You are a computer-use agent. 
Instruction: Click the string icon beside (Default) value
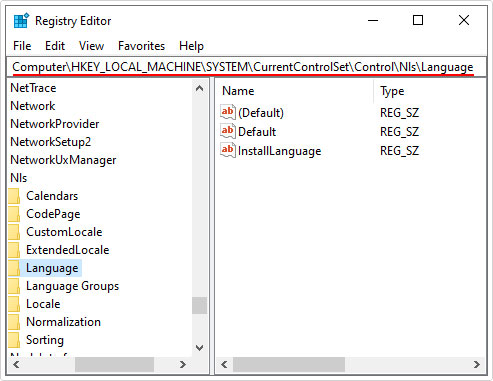228,112
